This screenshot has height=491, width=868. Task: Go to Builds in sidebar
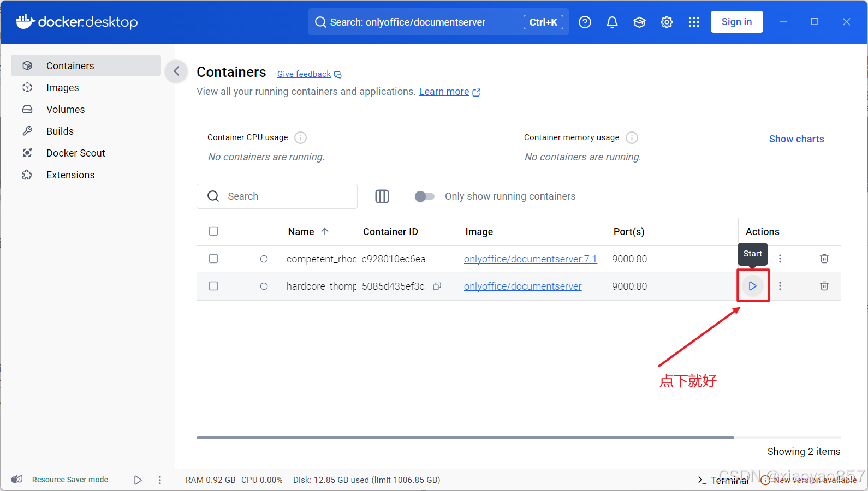(86, 131)
